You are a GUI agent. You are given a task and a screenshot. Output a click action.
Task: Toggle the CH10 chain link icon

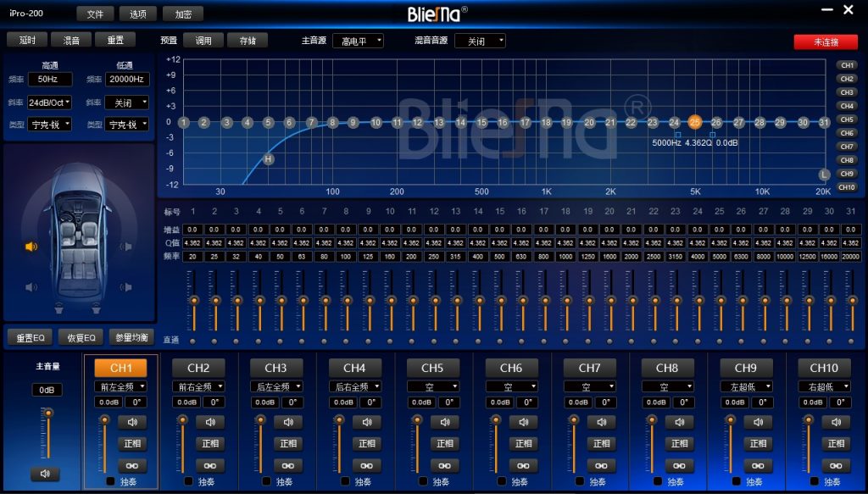(836, 466)
